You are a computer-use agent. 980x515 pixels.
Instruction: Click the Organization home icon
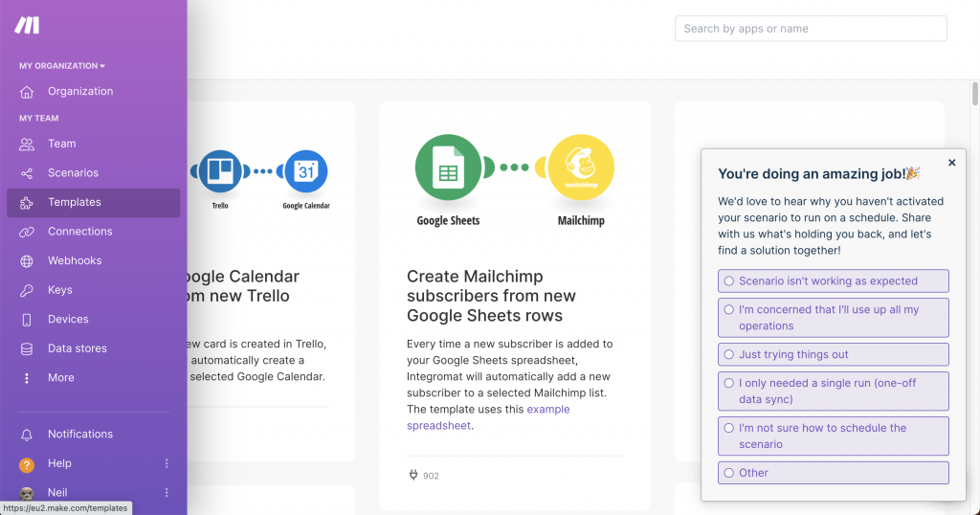point(26,92)
